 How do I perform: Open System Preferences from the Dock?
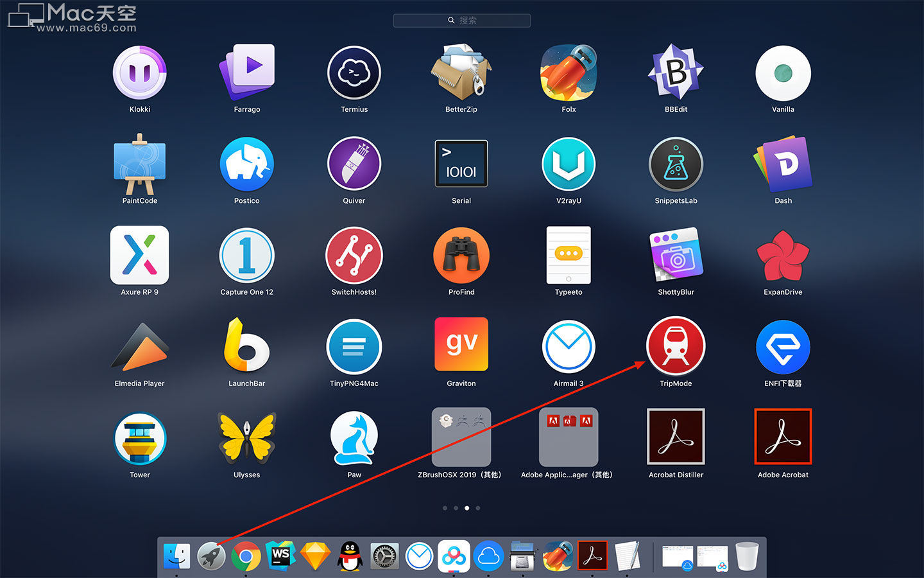(384, 557)
